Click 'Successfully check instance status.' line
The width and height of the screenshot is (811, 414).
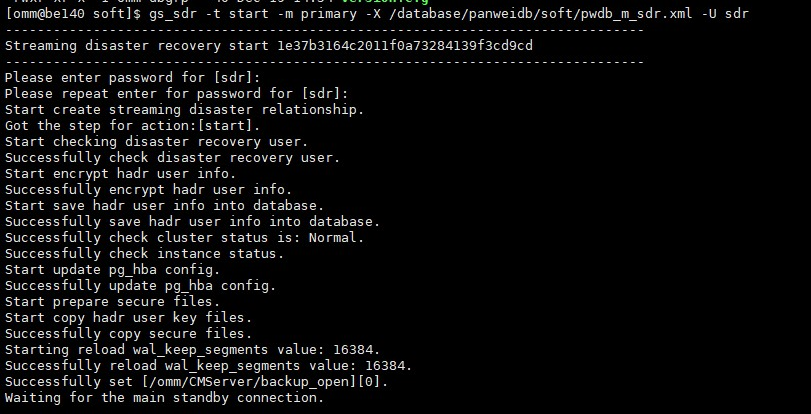[x=145, y=254]
